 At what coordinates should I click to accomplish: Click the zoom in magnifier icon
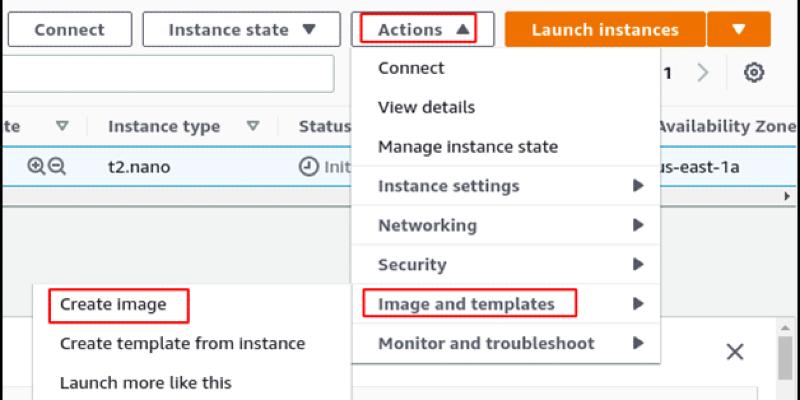coord(37,167)
